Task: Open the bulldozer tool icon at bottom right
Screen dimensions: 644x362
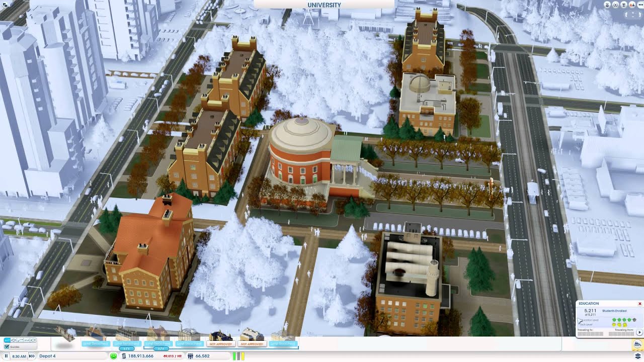Action: (x=638, y=344)
